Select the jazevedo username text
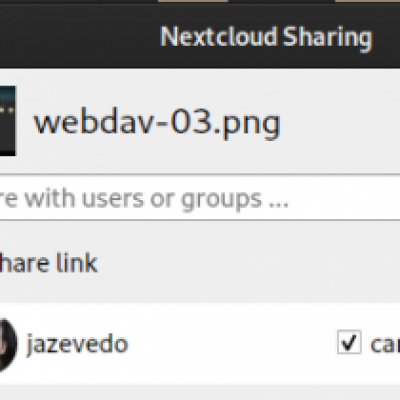The image size is (400, 400). point(77,344)
